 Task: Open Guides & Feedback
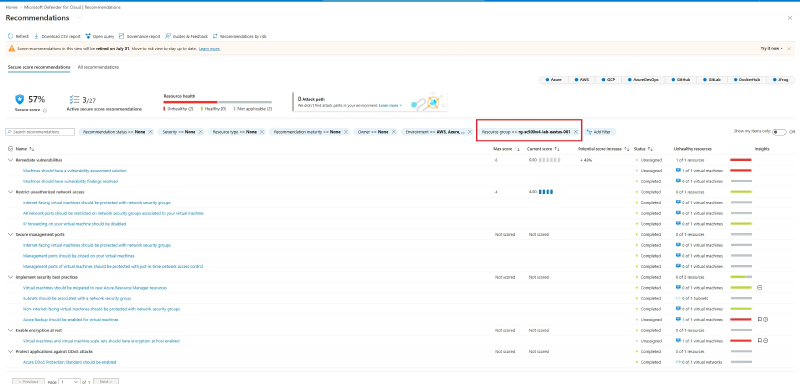point(187,37)
